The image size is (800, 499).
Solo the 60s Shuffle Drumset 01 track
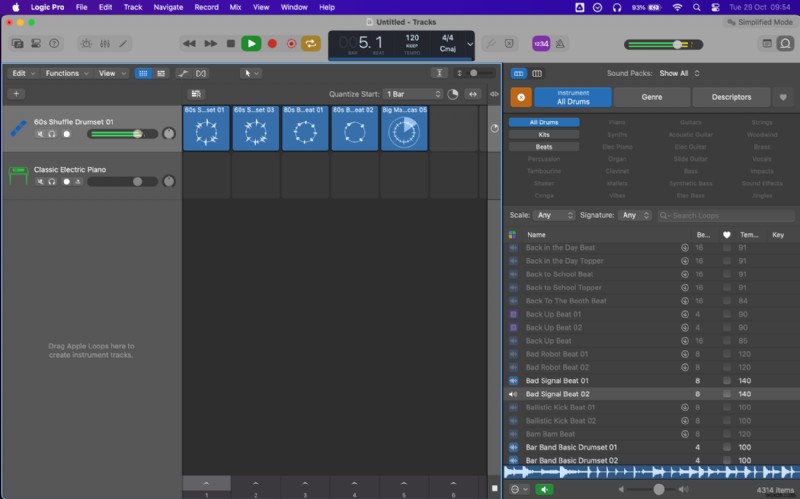[52, 134]
